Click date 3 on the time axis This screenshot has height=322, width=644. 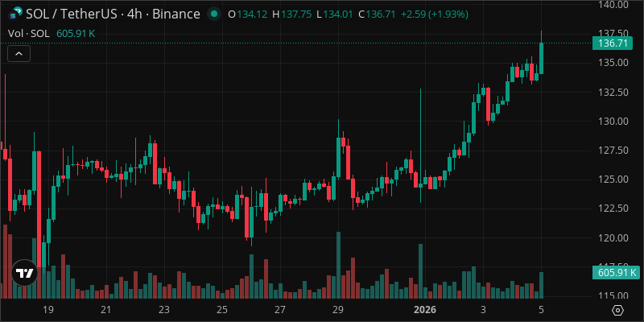tap(483, 309)
